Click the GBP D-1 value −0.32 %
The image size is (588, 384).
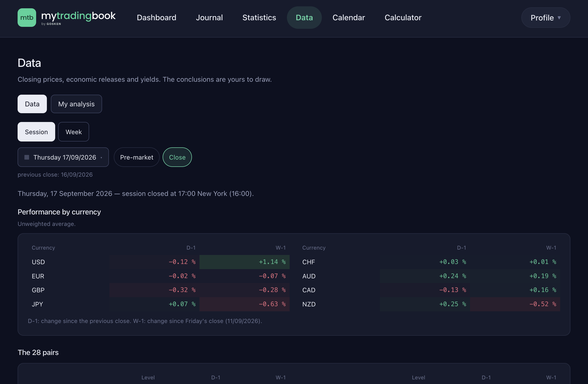(182, 290)
